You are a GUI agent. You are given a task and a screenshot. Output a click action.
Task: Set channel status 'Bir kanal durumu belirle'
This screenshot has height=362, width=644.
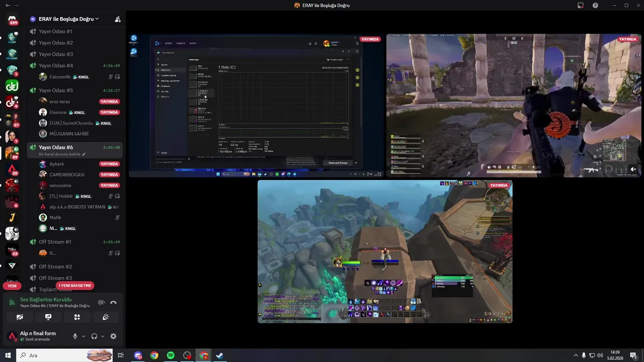pos(62,154)
